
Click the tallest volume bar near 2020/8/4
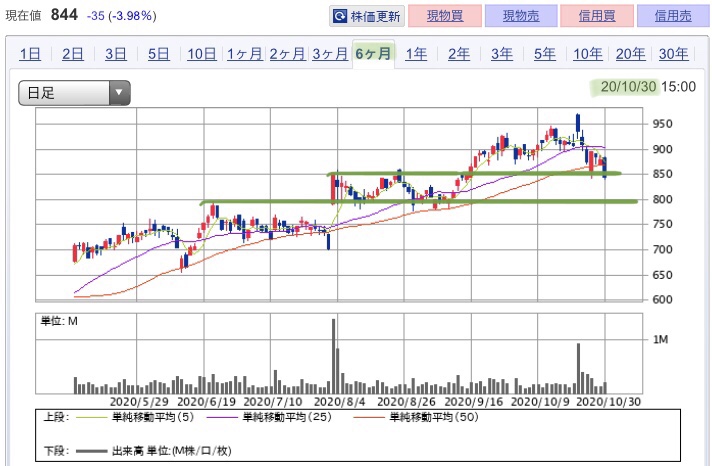334,356
